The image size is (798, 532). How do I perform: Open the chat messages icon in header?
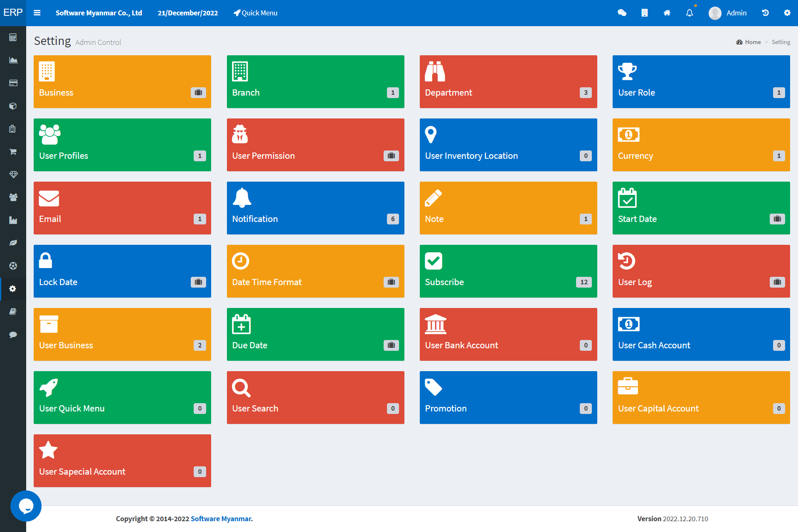[x=622, y=13]
